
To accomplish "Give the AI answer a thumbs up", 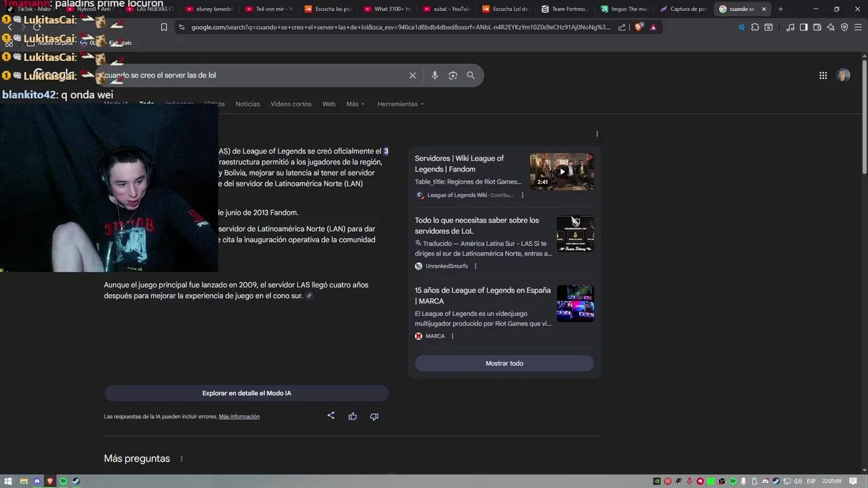I will coord(353,416).
